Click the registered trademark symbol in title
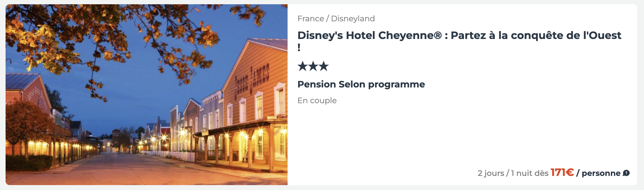This screenshot has width=644, height=190. (438, 35)
